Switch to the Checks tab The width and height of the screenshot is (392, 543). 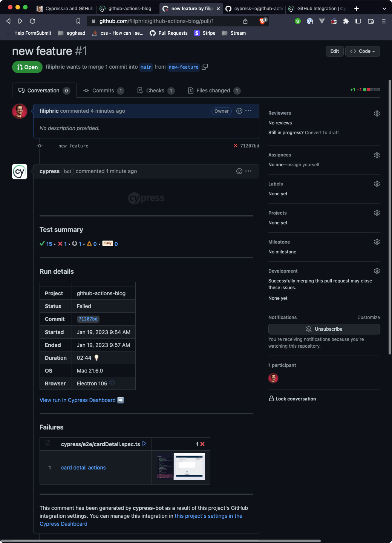pos(155,90)
